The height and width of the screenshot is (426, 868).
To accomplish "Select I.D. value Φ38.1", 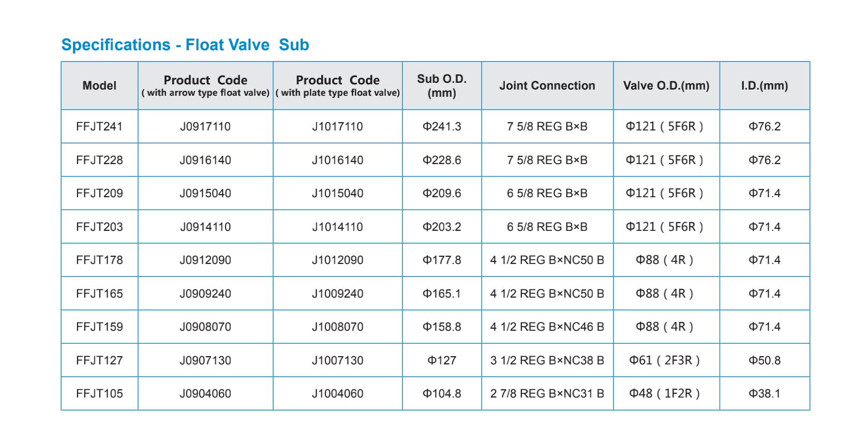I will 764,394.
